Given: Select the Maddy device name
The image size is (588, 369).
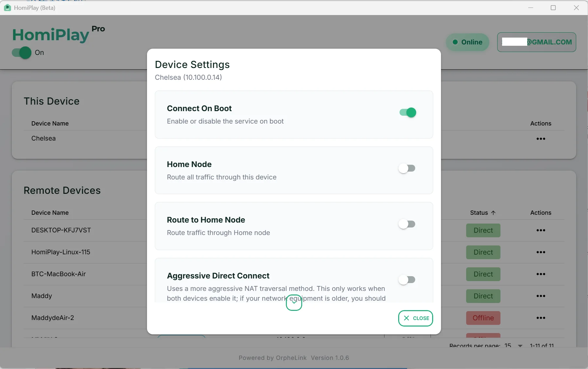Looking at the screenshot, I should [x=41, y=296].
